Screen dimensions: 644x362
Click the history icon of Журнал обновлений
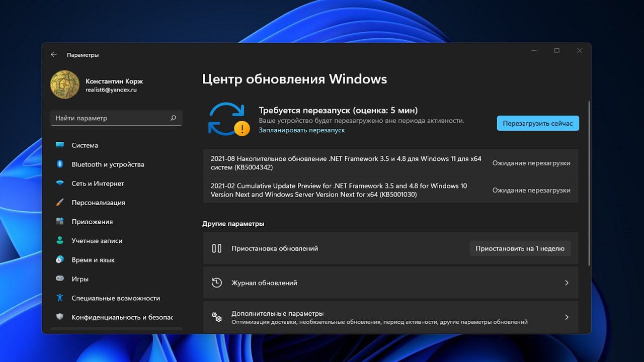(x=217, y=283)
